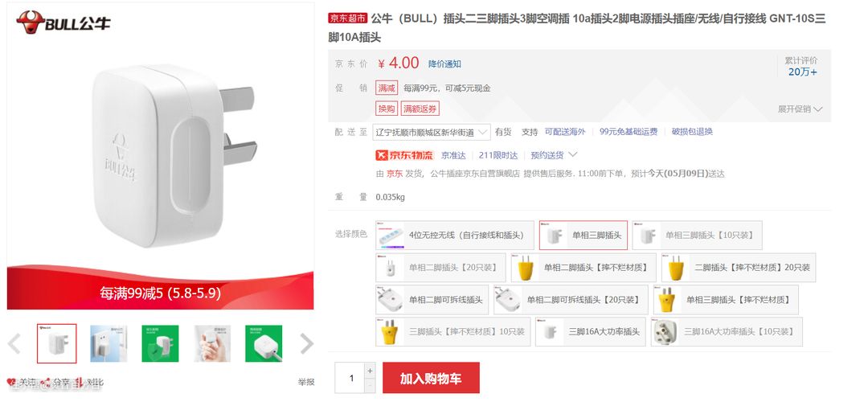Open the delivery address dropdown
This screenshot has height=402, width=868.
tap(432, 133)
